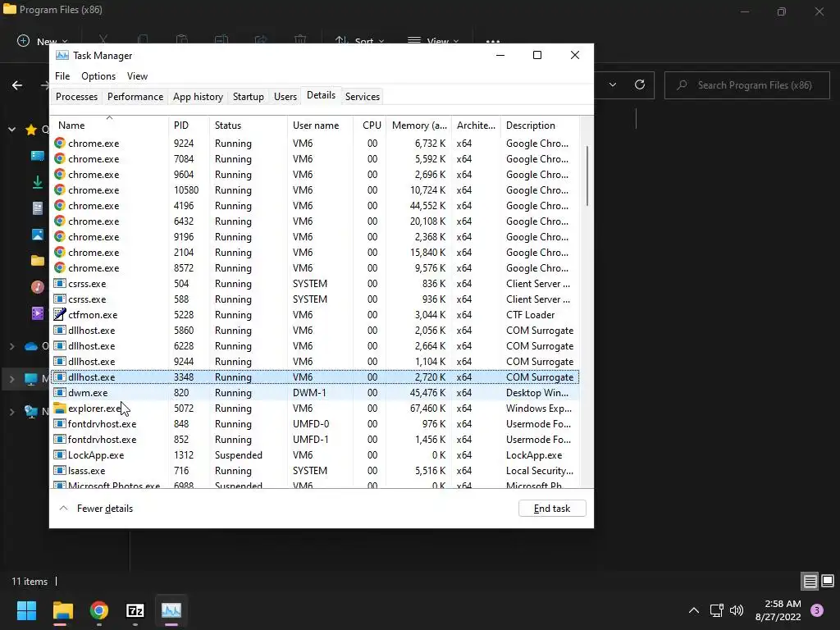Open the File menu in Task Manager

pyautogui.click(x=62, y=76)
